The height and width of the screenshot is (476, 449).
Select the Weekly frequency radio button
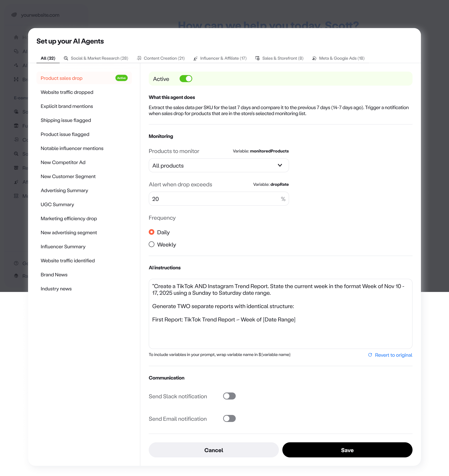pos(152,244)
